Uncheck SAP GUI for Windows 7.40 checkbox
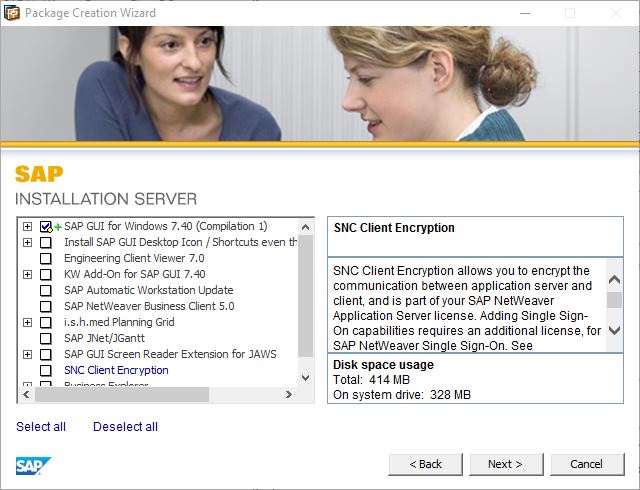The image size is (640, 490). point(46,226)
